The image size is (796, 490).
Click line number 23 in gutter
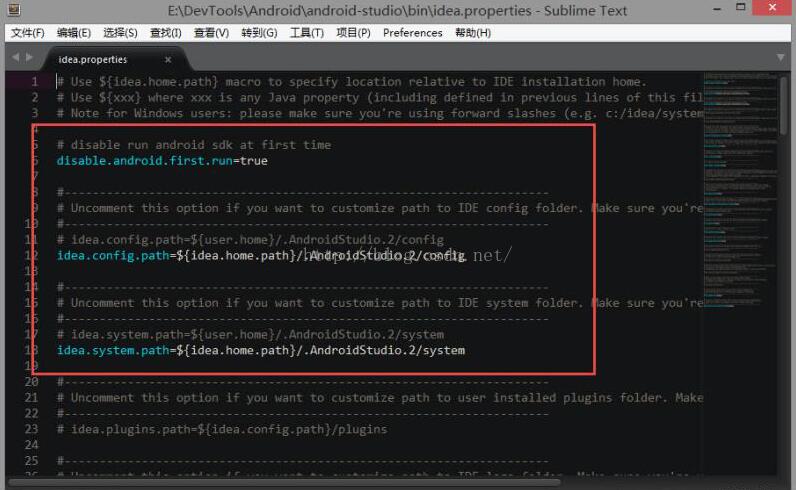point(31,429)
